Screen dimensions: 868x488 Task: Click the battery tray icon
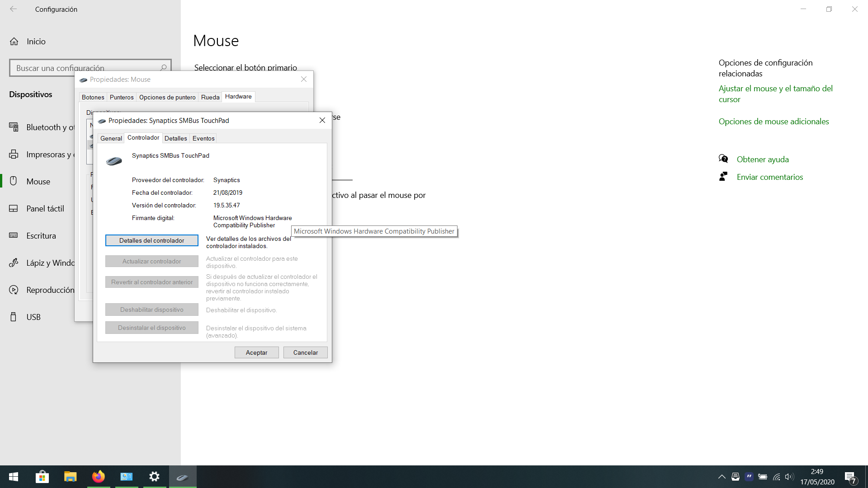[763, 477]
